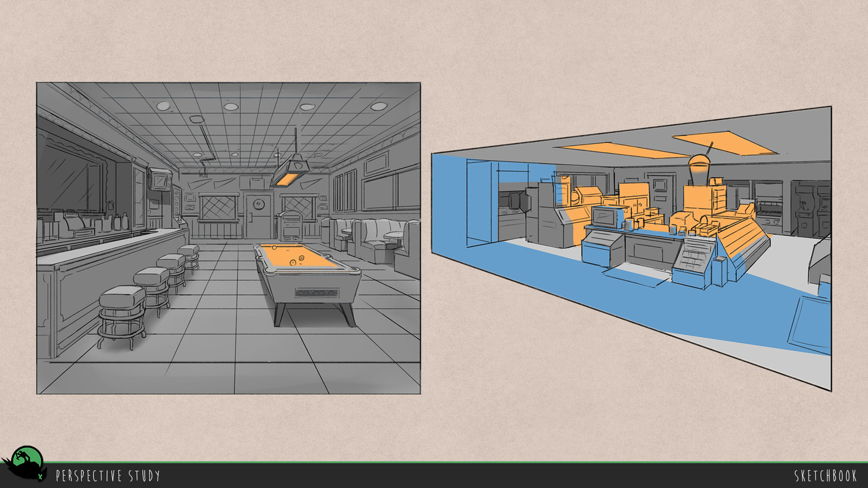
Task: Click the 'Sketchbook' label text
Action: tap(825, 476)
